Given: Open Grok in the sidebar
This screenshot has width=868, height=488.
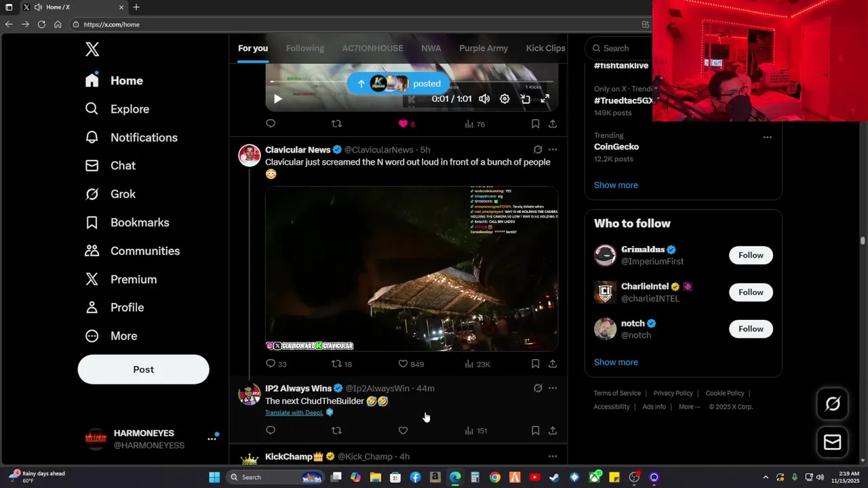Looking at the screenshot, I should tap(110, 194).
